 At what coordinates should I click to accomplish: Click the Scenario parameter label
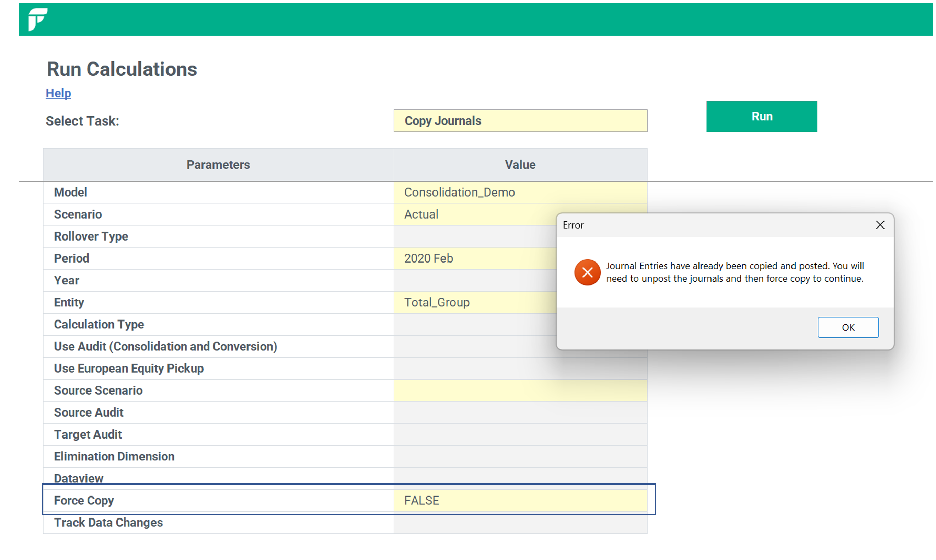coord(78,214)
